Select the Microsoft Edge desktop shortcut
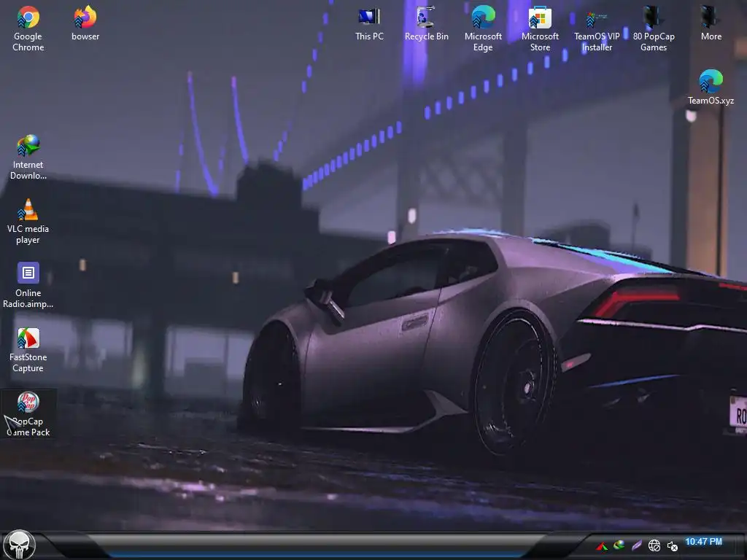 pos(483,28)
